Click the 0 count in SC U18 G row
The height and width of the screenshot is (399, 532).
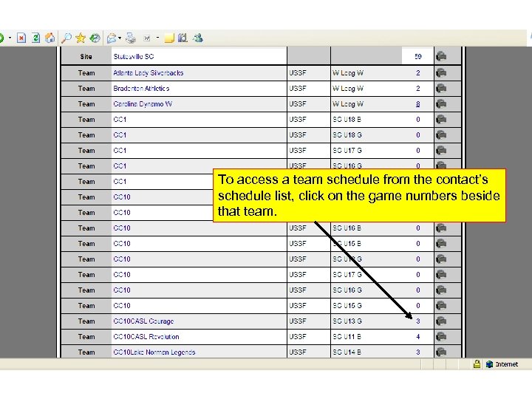click(418, 134)
